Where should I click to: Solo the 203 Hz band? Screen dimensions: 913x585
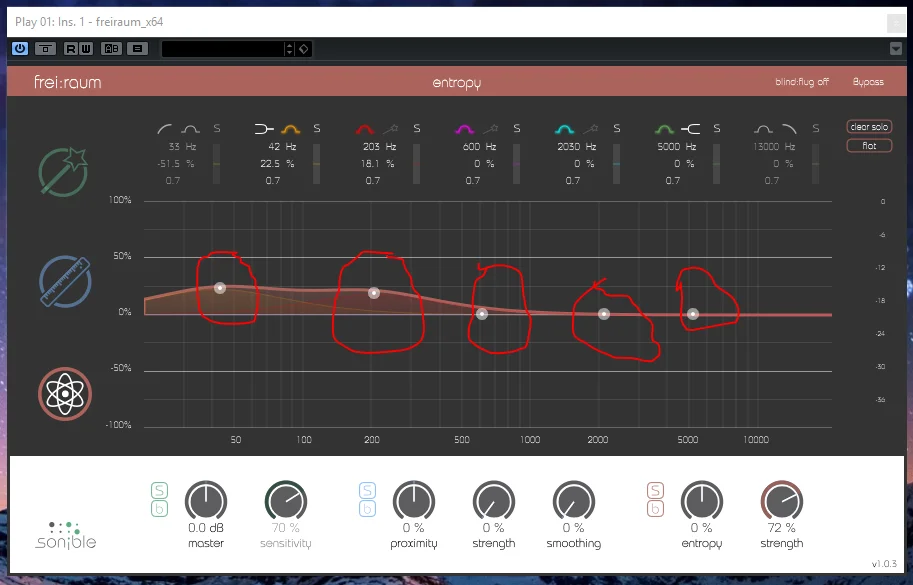click(417, 129)
